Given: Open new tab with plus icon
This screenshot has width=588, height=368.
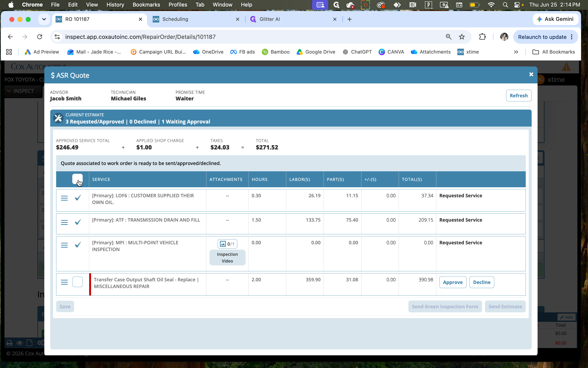Looking at the screenshot, I should [x=349, y=19].
